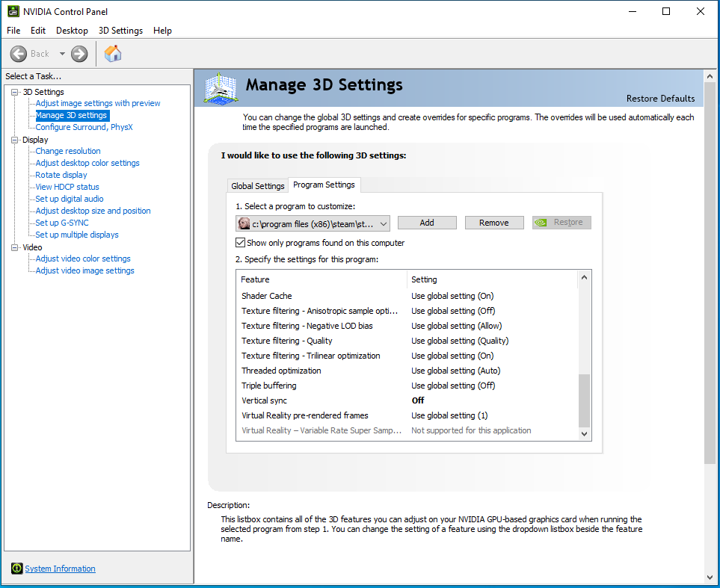Click the Restore button

[561, 223]
